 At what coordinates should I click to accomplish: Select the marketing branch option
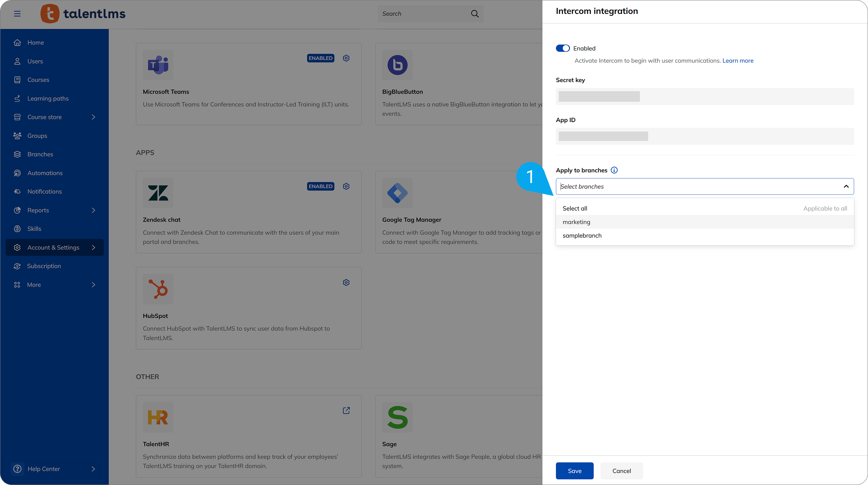tap(577, 222)
